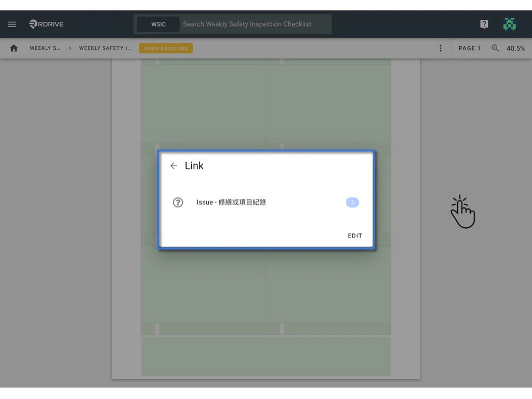Open the three-dot overflow menu

440,48
